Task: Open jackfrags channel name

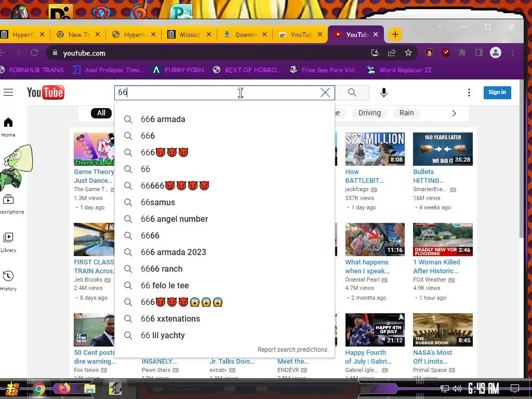Action: point(356,189)
